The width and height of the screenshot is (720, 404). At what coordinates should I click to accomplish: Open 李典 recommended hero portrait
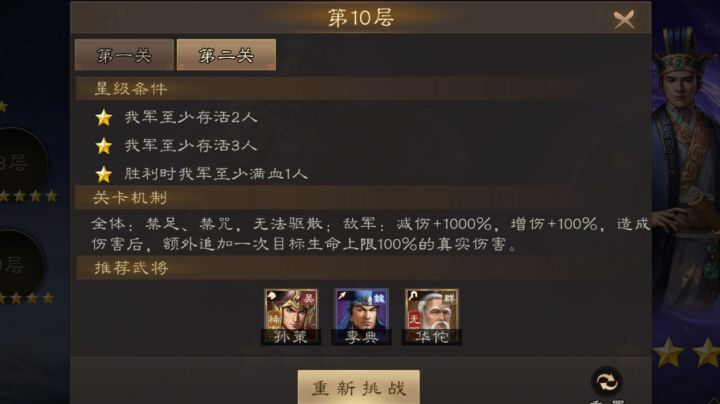click(361, 316)
